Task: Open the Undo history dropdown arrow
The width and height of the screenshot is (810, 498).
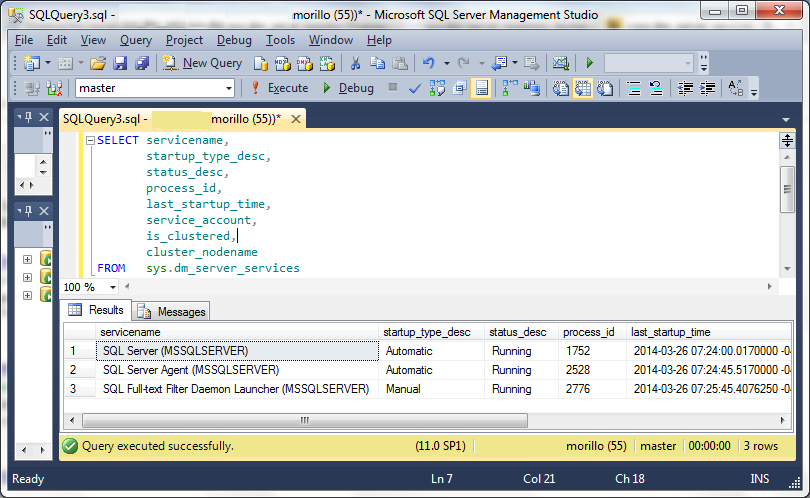Action: [446, 63]
